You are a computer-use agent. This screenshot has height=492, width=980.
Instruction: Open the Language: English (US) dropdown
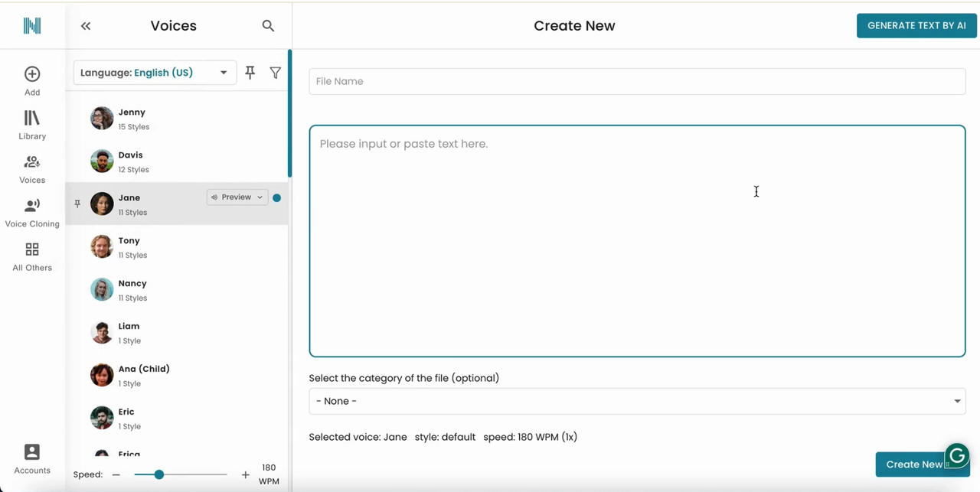click(155, 73)
